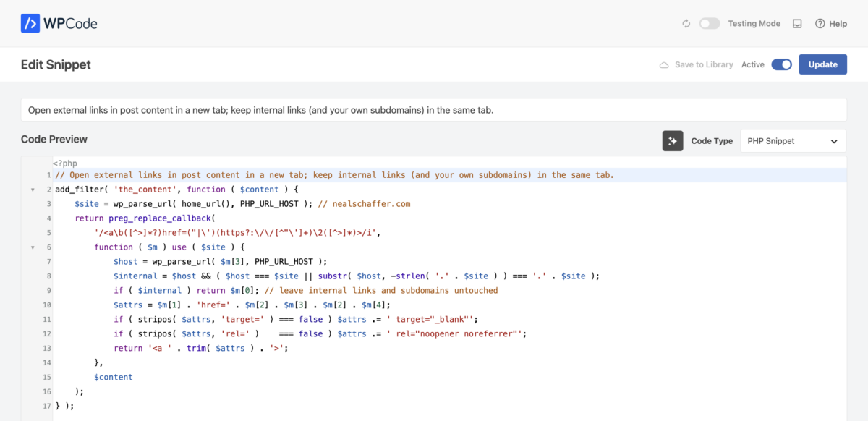Image resolution: width=868 pixels, height=421 pixels.
Task: Open the inbox notifications icon
Action: click(797, 24)
